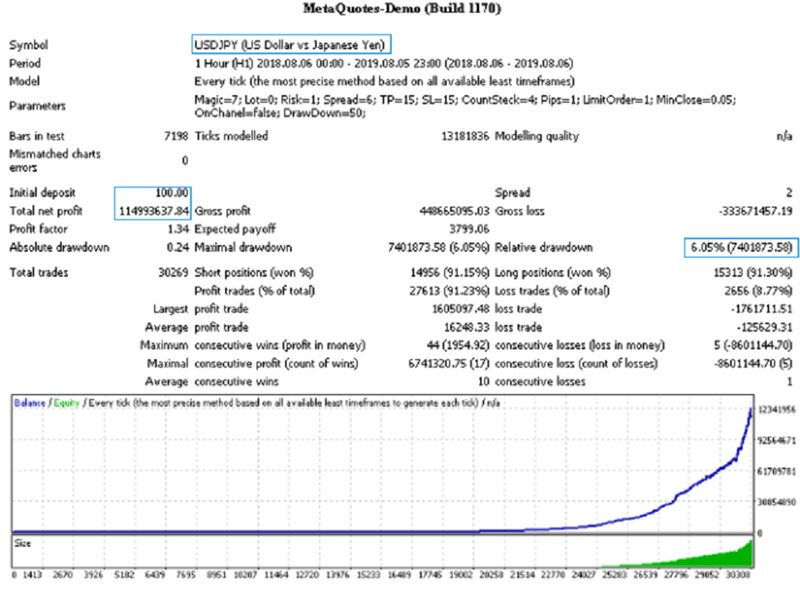Select the "Profit factor" label
Viewport: 800px width, 600px height.
(x=38, y=229)
